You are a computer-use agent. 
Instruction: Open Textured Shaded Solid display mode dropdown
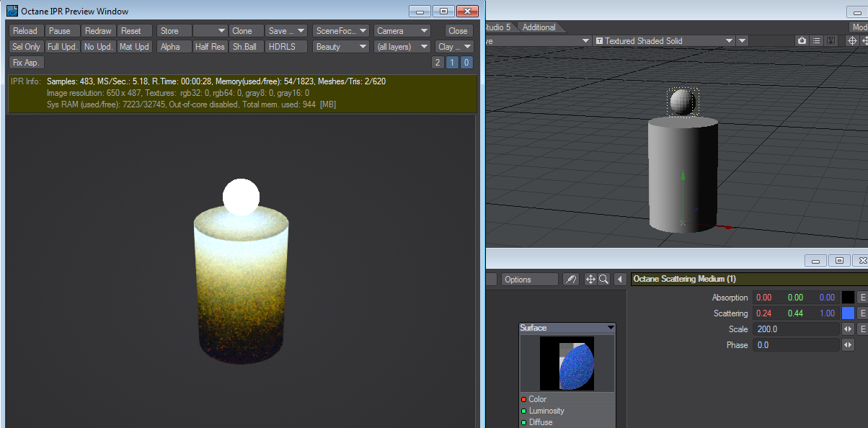663,41
